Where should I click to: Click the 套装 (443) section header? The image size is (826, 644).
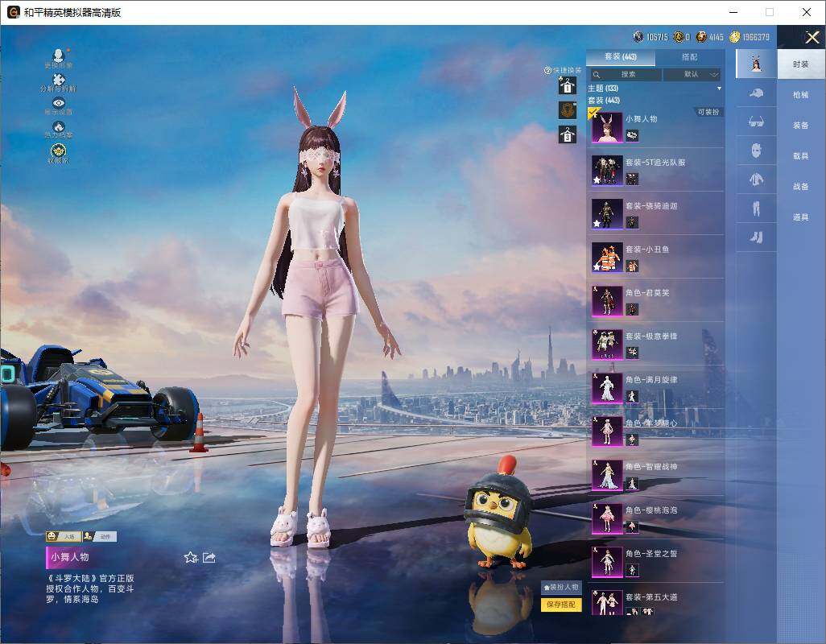coord(604,100)
